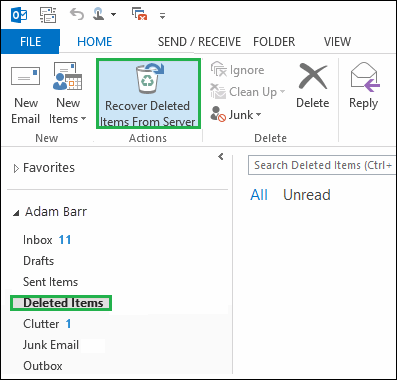397x380 pixels.
Task: Click the Undo arrow in quick access toolbar
Action: pos(77,15)
